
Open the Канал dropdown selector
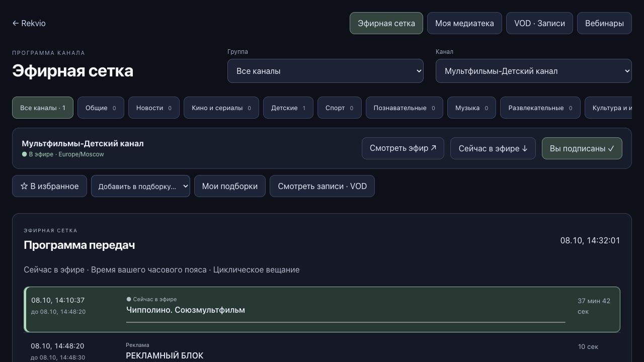[534, 71]
